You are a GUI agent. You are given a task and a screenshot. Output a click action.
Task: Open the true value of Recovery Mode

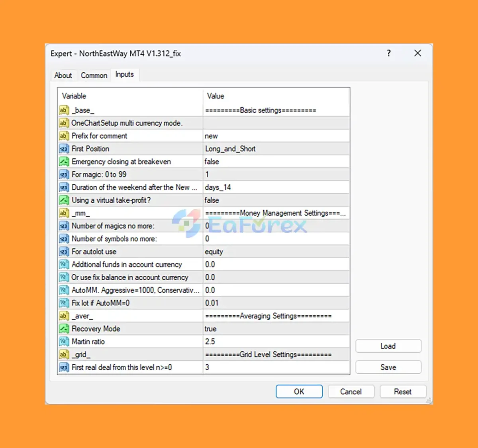276,329
